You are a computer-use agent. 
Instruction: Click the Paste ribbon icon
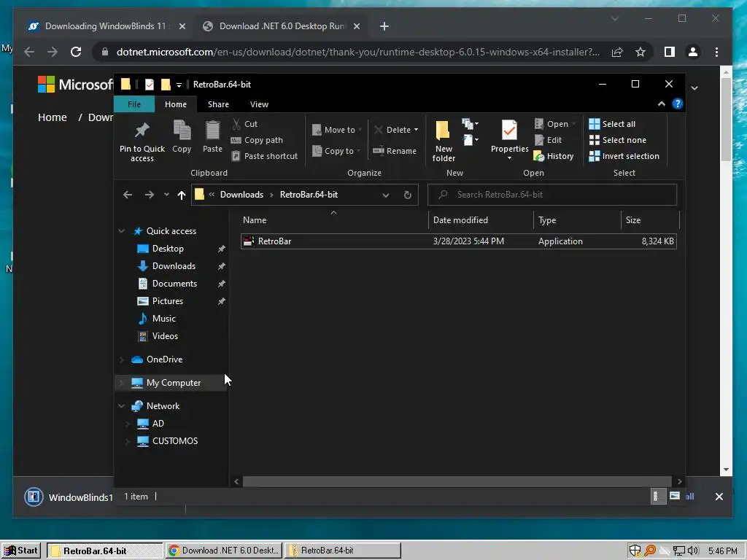coord(212,131)
